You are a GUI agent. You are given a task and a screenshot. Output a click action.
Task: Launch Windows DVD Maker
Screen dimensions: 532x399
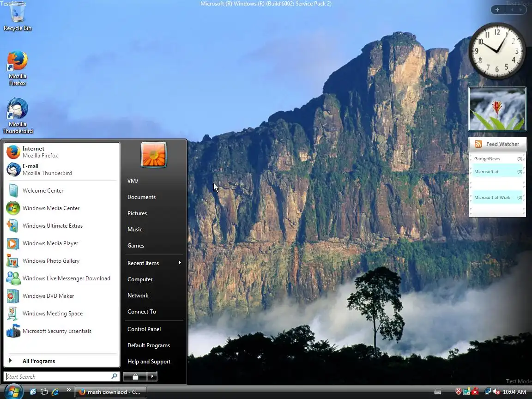point(62,296)
